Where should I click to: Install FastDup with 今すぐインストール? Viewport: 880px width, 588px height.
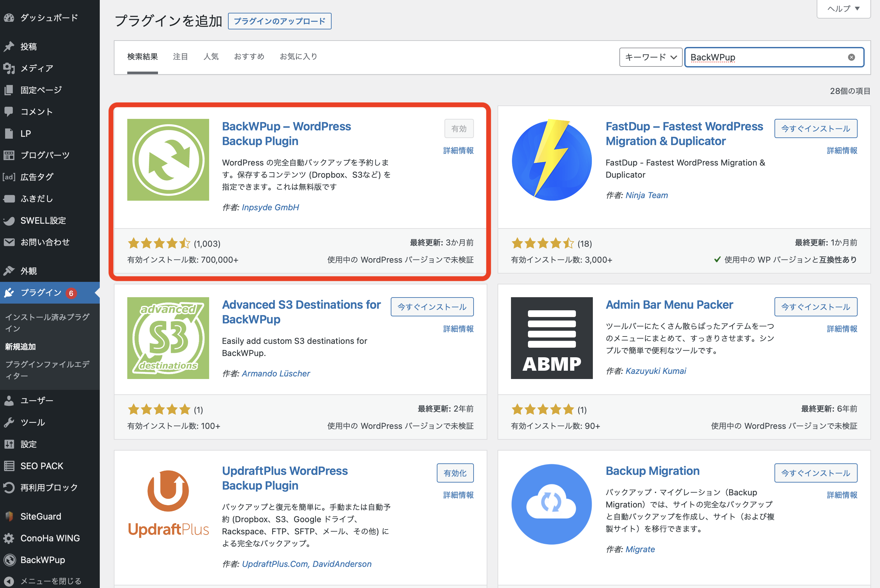pos(816,128)
